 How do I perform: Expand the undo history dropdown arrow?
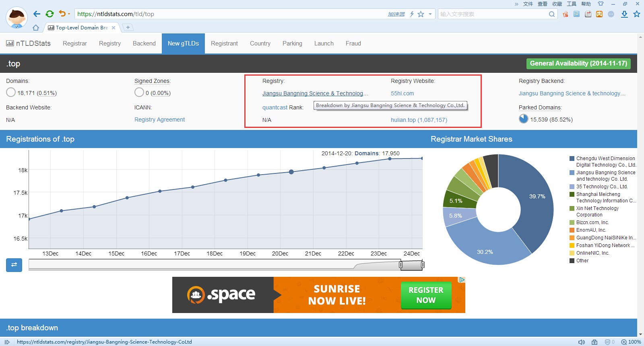click(x=69, y=14)
